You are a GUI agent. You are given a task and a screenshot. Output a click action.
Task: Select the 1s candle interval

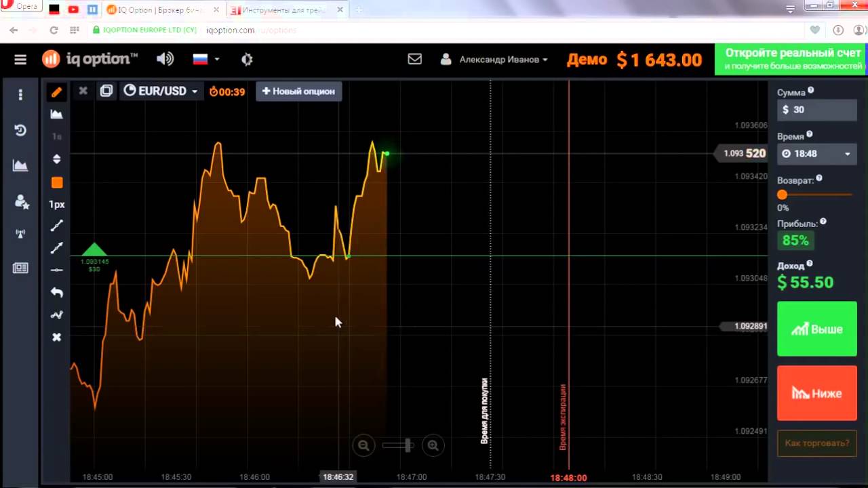57,136
